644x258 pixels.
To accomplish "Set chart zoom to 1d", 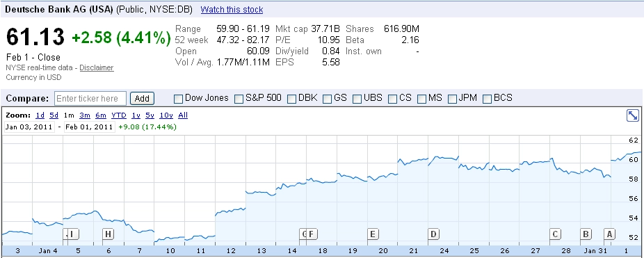I will coord(40,115).
